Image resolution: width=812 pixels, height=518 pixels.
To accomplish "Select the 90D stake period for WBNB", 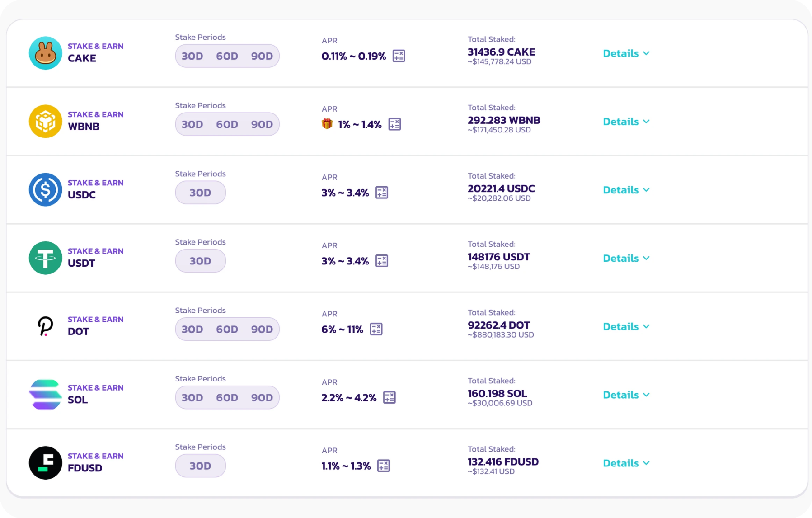I will click(x=262, y=124).
